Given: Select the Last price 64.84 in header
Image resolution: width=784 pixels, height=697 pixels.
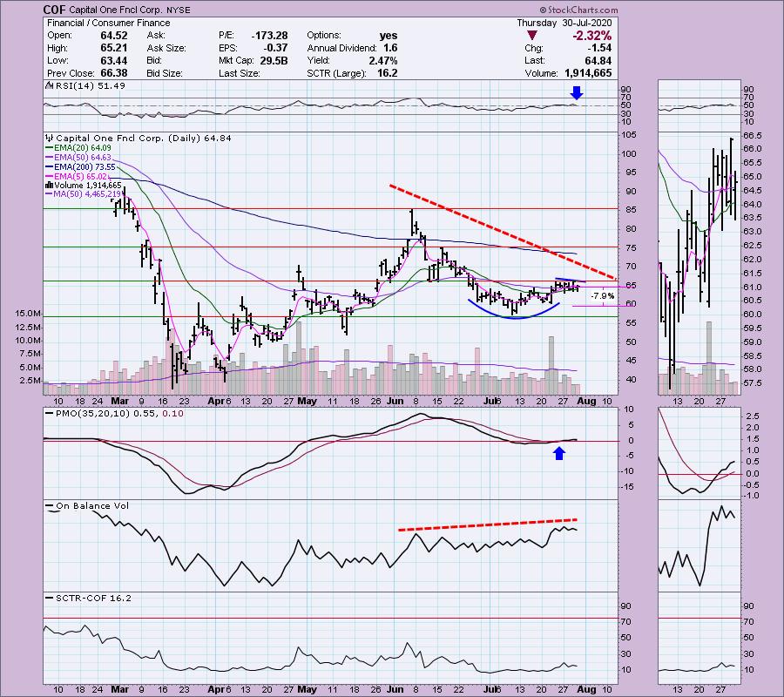Looking at the screenshot, I should tap(598, 60).
